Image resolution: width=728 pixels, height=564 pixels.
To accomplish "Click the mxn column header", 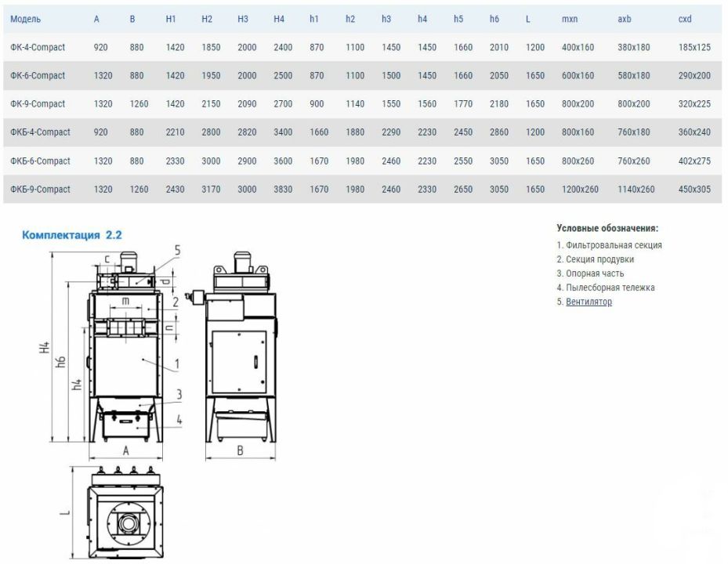I will [570, 19].
